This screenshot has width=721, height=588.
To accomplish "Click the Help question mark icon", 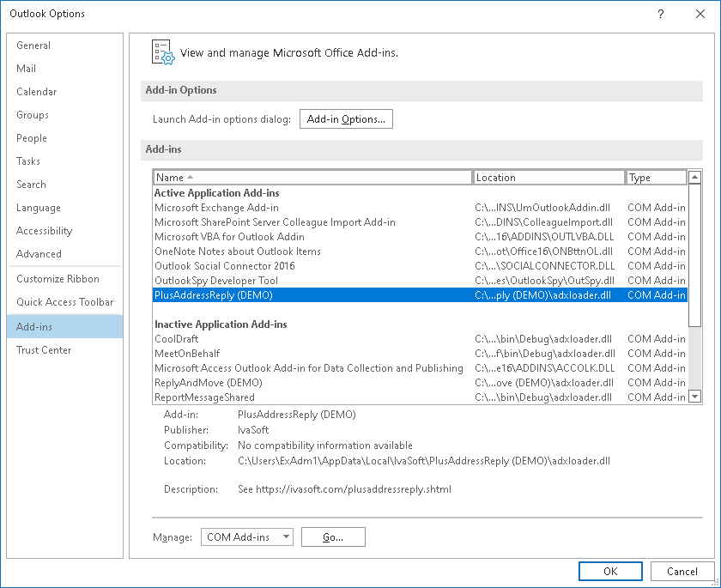I will tap(661, 14).
